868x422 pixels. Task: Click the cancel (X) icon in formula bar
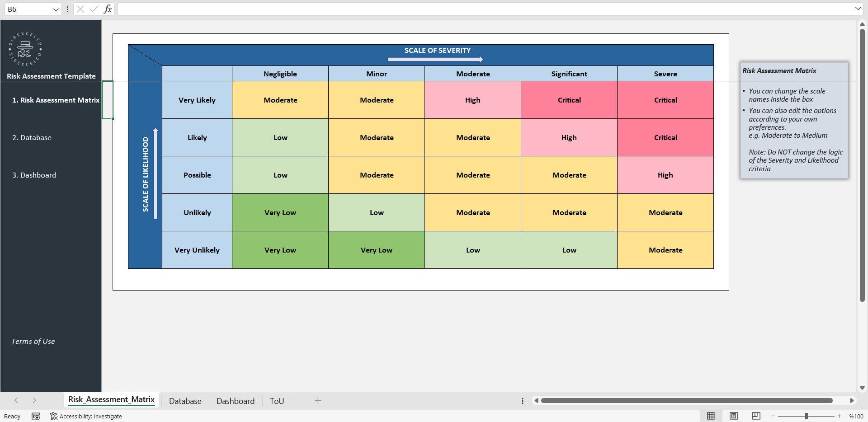point(80,9)
